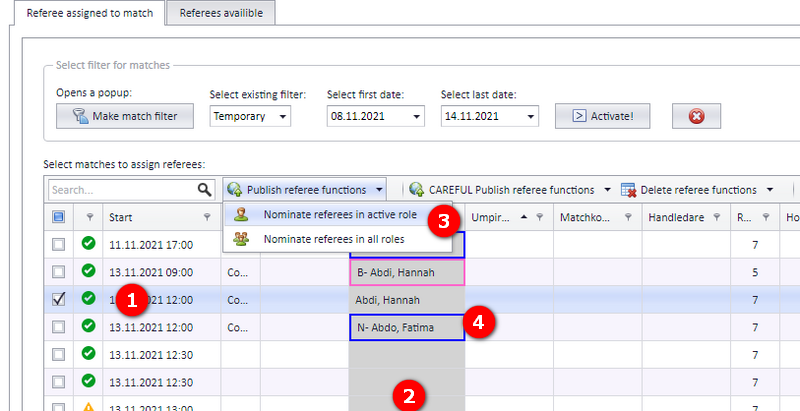Click the value 5 in R column
This screenshot has height=411, width=800.
[755, 273]
